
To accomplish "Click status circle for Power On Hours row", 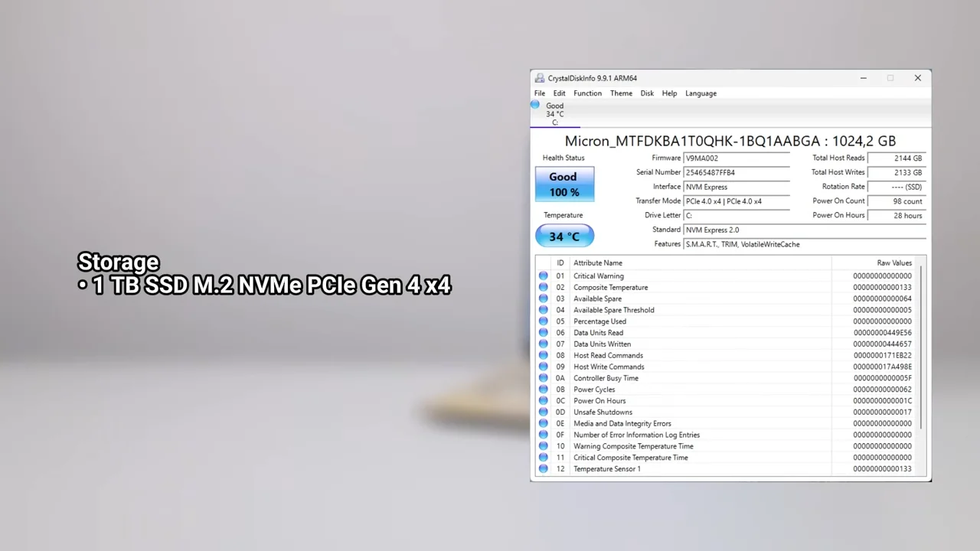I will click(x=543, y=400).
